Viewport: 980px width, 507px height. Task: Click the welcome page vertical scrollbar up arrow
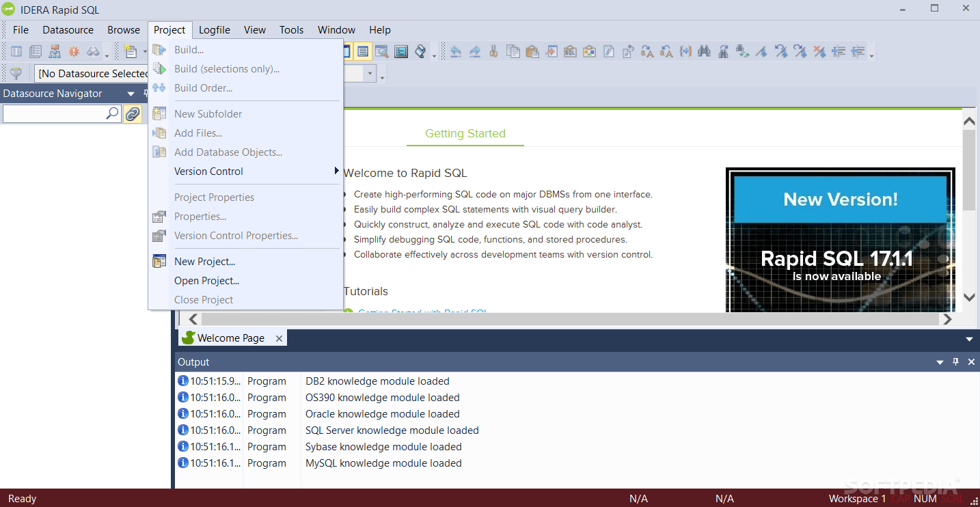[969, 121]
